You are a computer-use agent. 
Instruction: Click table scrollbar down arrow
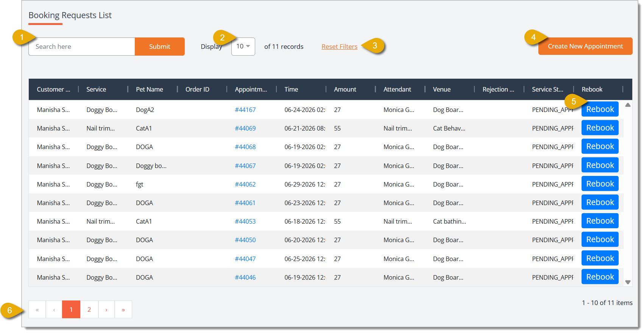click(628, 282)
